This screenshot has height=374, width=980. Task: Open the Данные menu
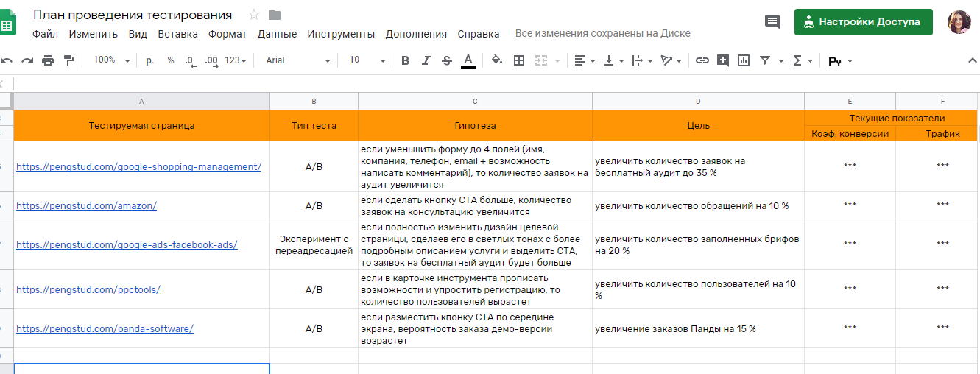pos(278,34)
